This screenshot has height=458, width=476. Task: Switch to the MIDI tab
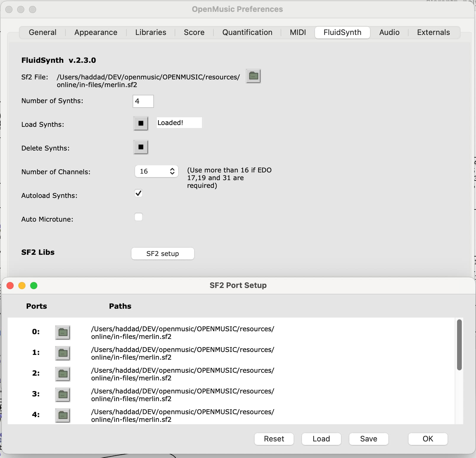pos(298,32)
